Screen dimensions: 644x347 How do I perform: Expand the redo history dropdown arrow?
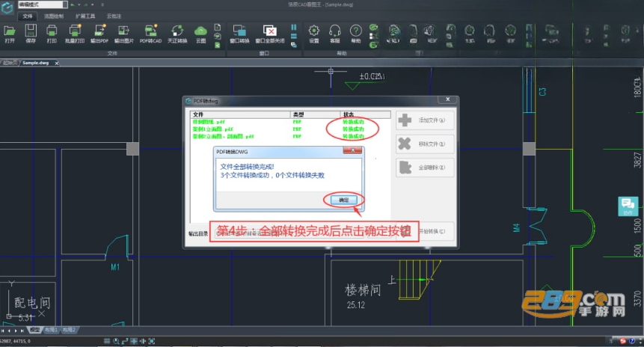click(x=93, y=4)
